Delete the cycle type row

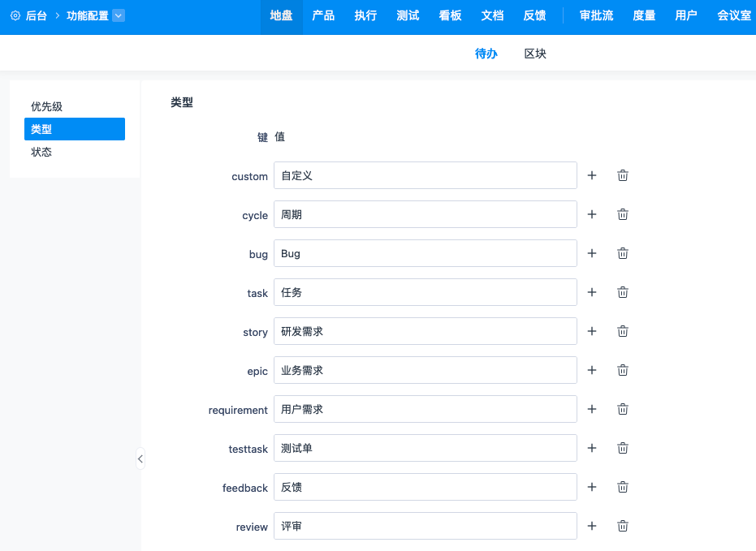coord(623,214)
